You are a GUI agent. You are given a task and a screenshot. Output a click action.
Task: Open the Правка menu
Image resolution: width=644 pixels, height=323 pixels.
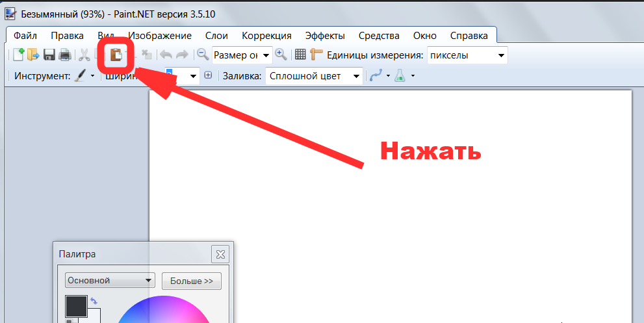pos(67,36)
